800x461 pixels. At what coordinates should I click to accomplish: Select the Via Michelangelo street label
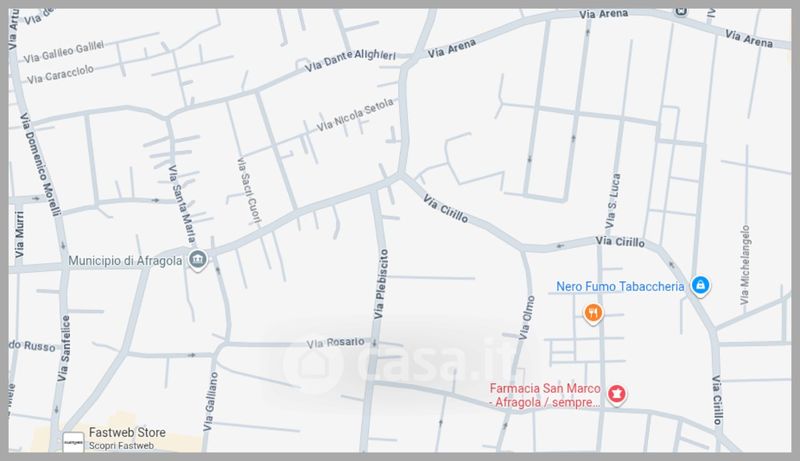click(x=745, y=265)
